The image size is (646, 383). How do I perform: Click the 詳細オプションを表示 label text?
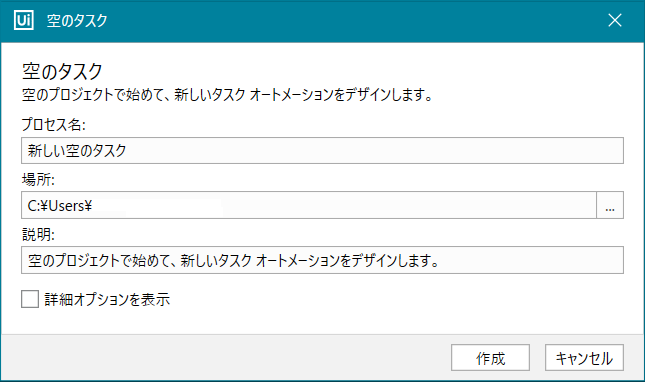tap(107, 299)
